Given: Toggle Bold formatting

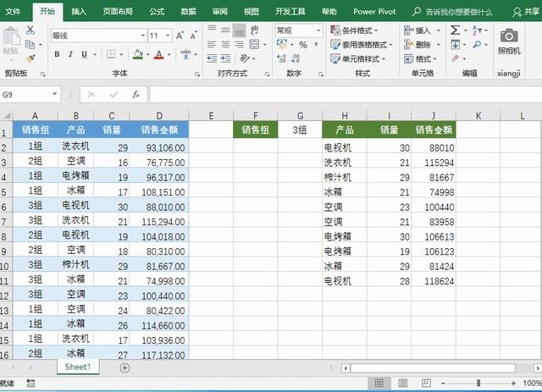Looking at the screenshot, I should coord(57,54).
